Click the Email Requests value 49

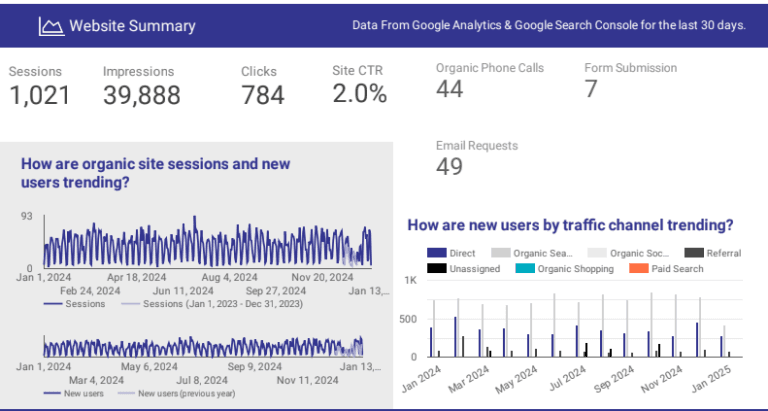[x=450, y=167]
